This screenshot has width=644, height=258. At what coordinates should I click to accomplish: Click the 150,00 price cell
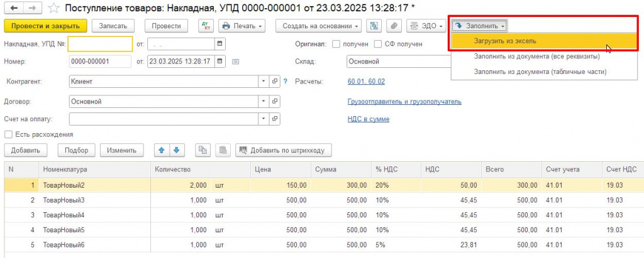[x=280, y=185]
